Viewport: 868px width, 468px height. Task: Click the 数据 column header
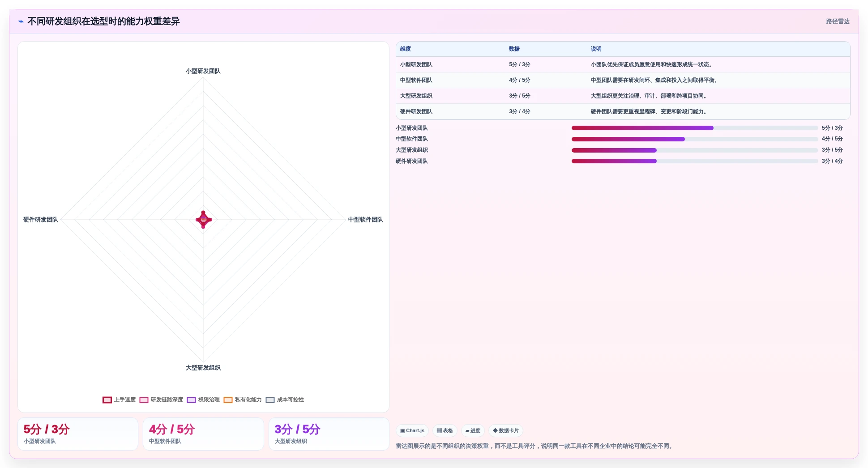514,49
